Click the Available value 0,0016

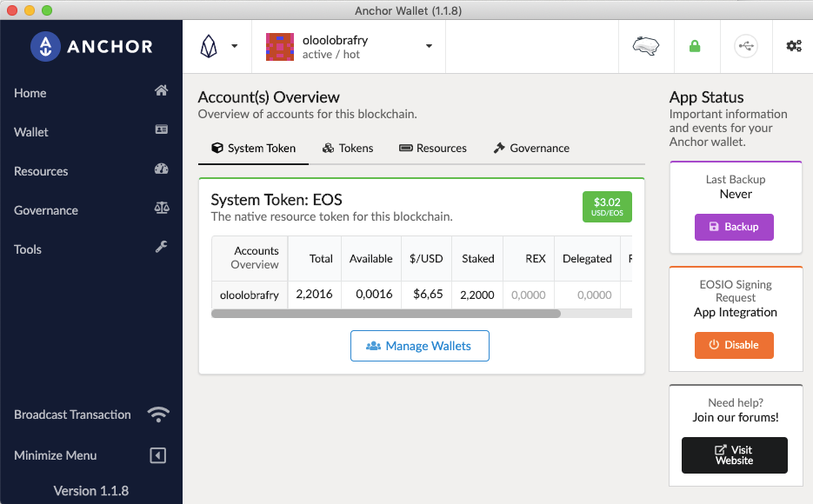coord(374,295)
